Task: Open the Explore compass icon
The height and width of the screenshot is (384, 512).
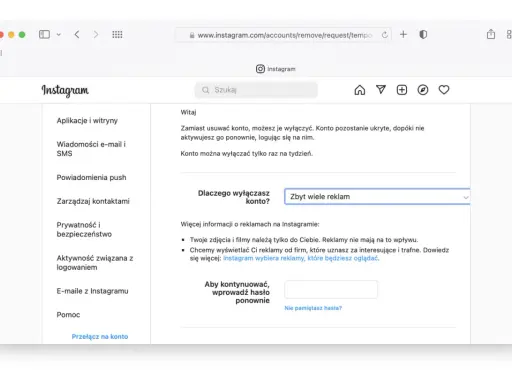Action: [x=423, y=90]
